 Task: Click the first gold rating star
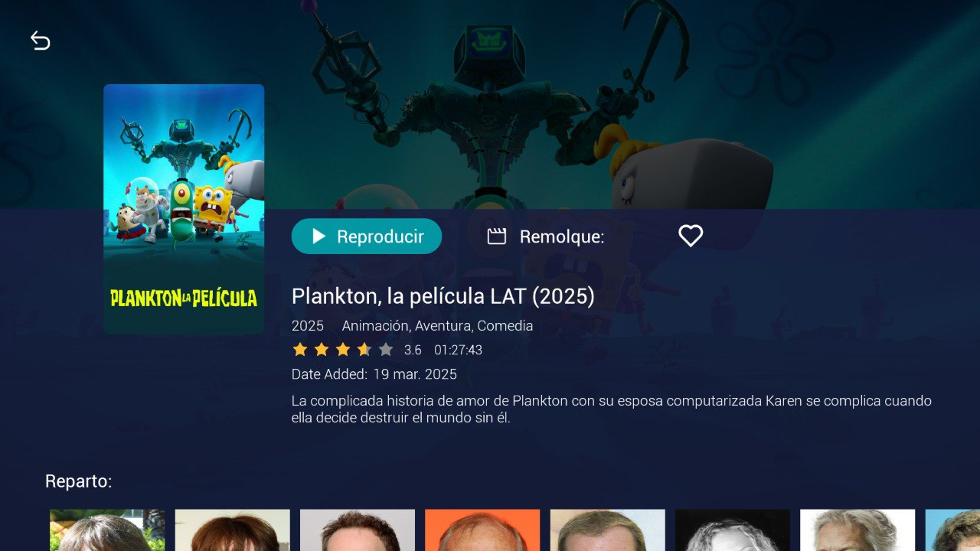click(x=300, y=350)
